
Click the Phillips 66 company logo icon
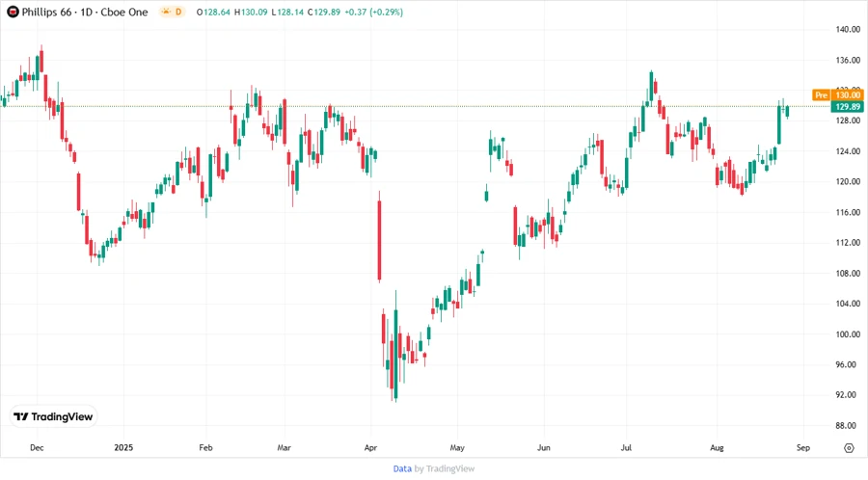(x=14, y=12)
